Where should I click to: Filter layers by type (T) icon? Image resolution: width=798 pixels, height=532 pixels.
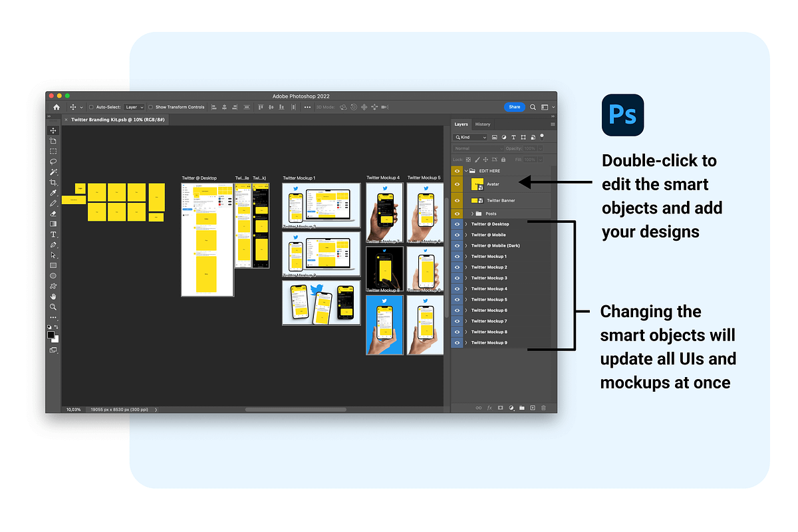514,137
